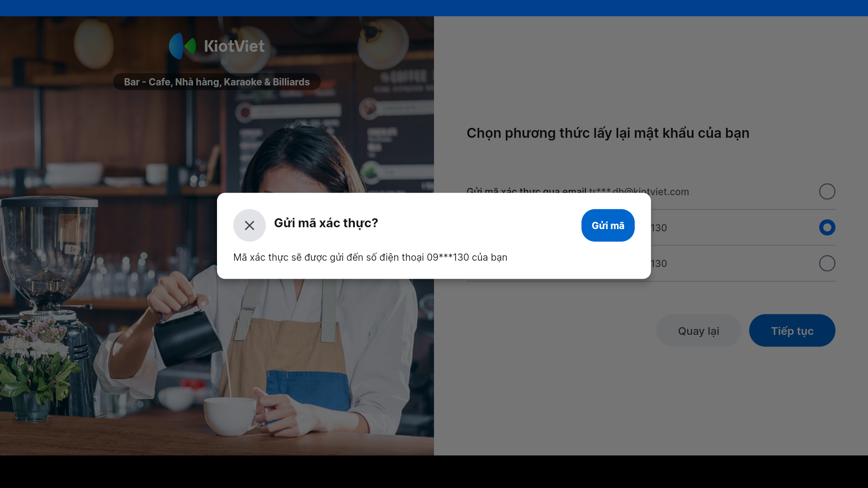Click the Chọn phương thức heading
Viewport: 868px width, 488px height.
[x=608, y=133]
